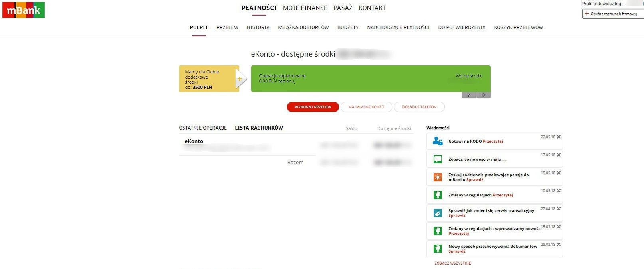This screenshot has width=644, height=269.
Task: Open the PŁATNOŚCI main menu
Action: [259, 8]
